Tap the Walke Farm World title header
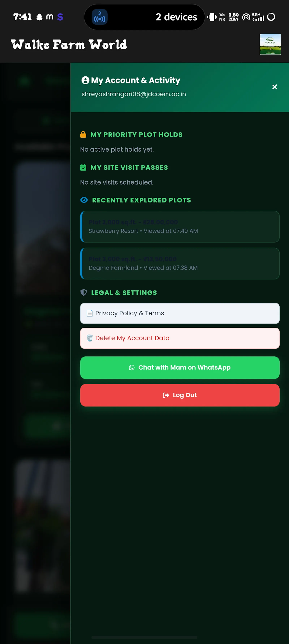The image size is (289, 644). (x=69, y=44)
